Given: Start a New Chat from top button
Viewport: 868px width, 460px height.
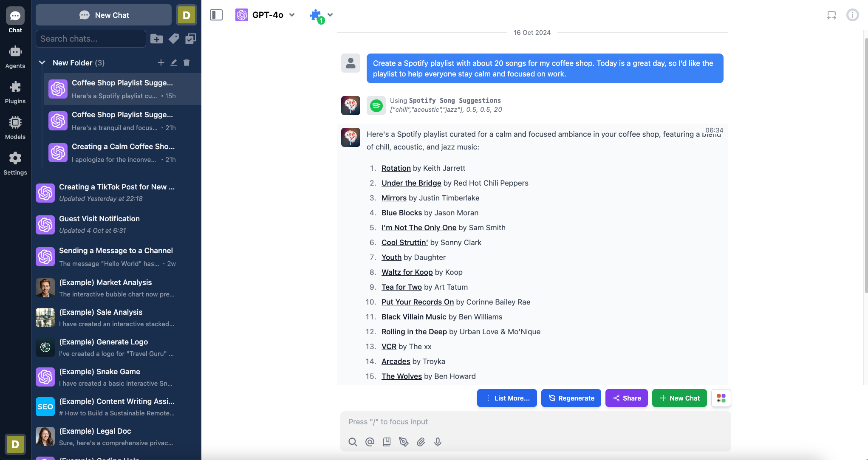Looking at the screenshot, I should 104,15.
